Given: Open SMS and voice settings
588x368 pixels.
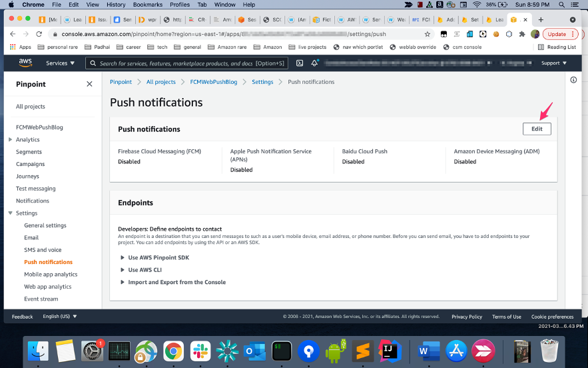Looking at the screenshot, I should [x=43, y=250].
